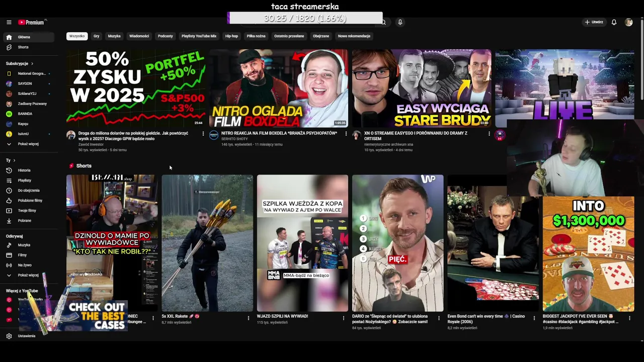The width and height of the screenshot is (644, 362).
Task: Select the Obejrzane filter chip
Action: coord(321,36)
